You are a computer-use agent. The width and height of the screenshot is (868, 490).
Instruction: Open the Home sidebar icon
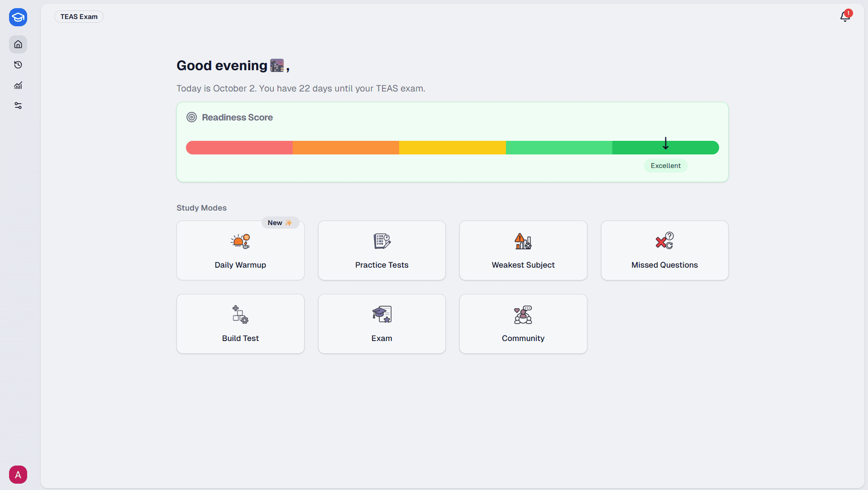pos(18,44)
